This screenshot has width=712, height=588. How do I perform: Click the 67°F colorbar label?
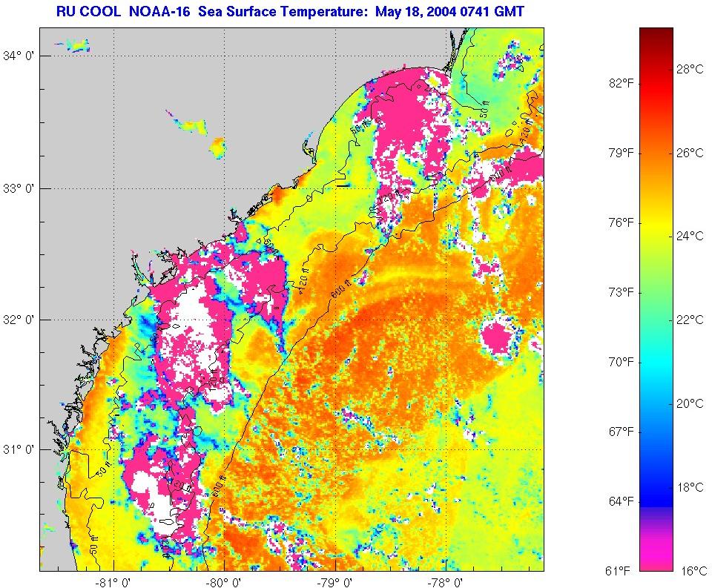coord(622,432)
